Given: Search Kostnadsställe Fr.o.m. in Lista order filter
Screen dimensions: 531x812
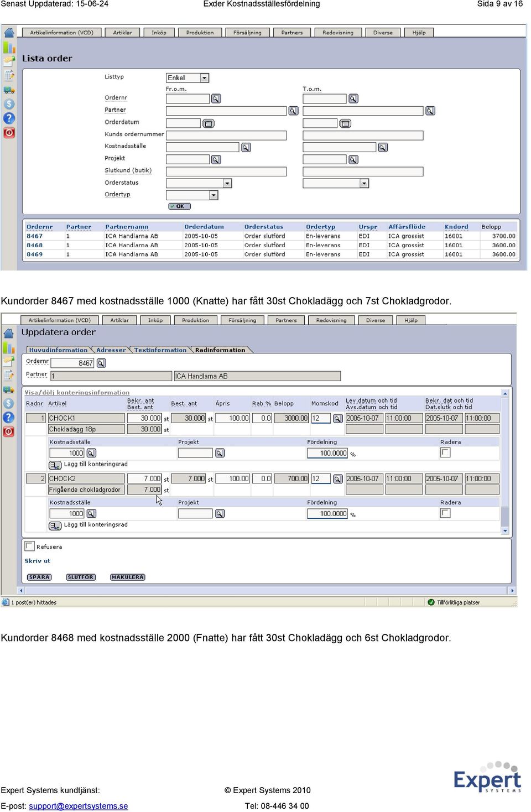Looking at the screenshot, I should pyautogui.click(x=246, y=147).
